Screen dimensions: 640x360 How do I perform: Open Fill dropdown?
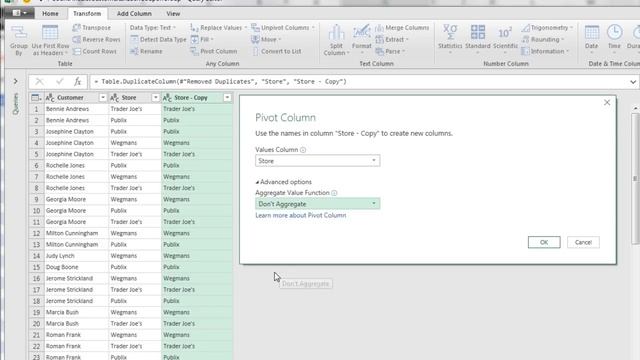pyautogui.click(x=202, y=40)
